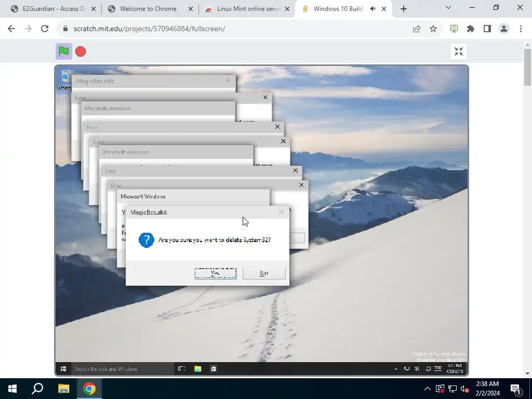This screenshot has width=532, height=399.
Task: Click the Recycle Bin on the simulated desktop
Action: click(64, 79)
